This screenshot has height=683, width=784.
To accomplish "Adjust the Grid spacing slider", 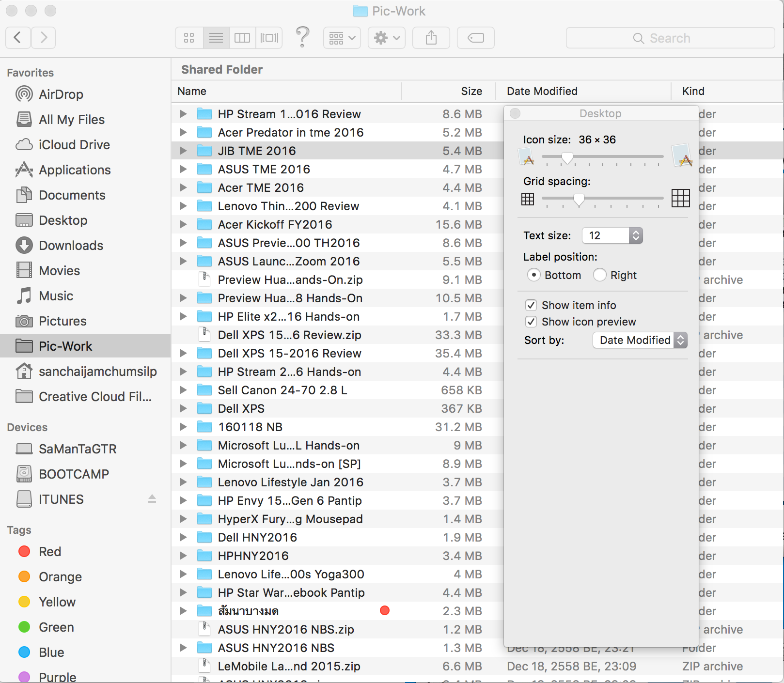I will pos(579,199).
